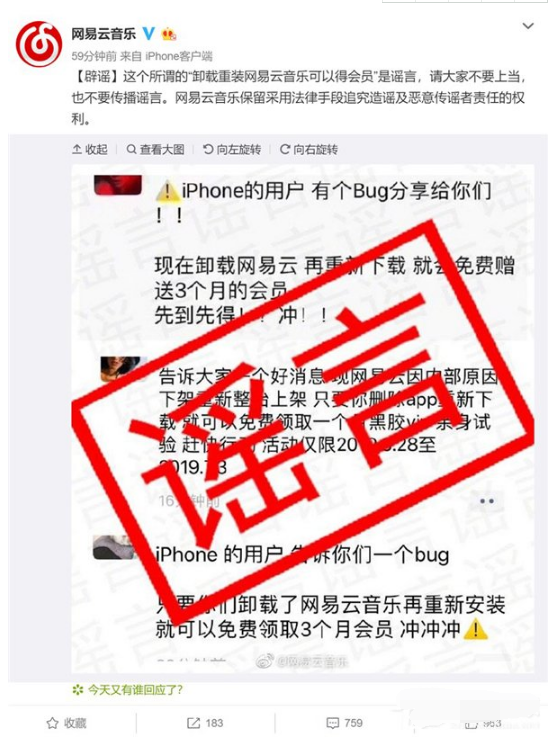556x743 pixels.
Task: Click the blue V verified badge
Action: [148, 33]
